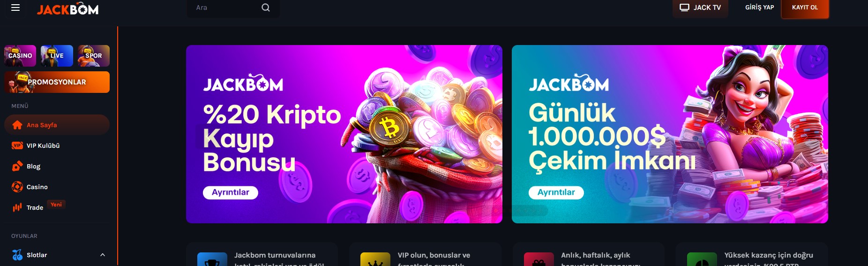The width and height of the screenshot is (868, 266).
Task: Click the JACK TV button
Action: tap(700, 8)
